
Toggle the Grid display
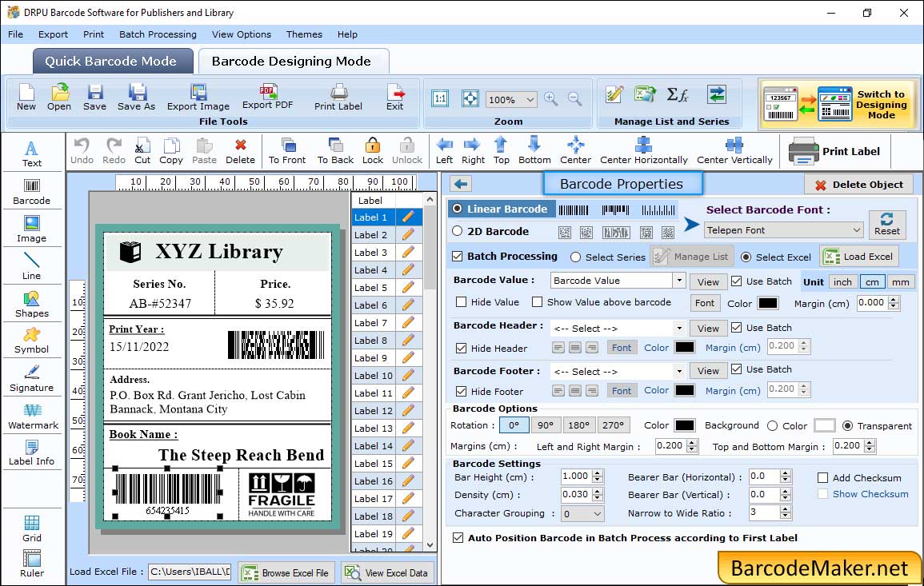click(x=32, y=529)
